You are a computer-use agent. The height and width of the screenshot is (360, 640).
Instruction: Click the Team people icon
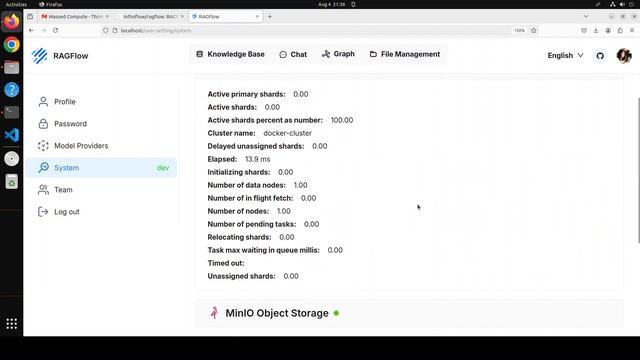pos(43,190)
